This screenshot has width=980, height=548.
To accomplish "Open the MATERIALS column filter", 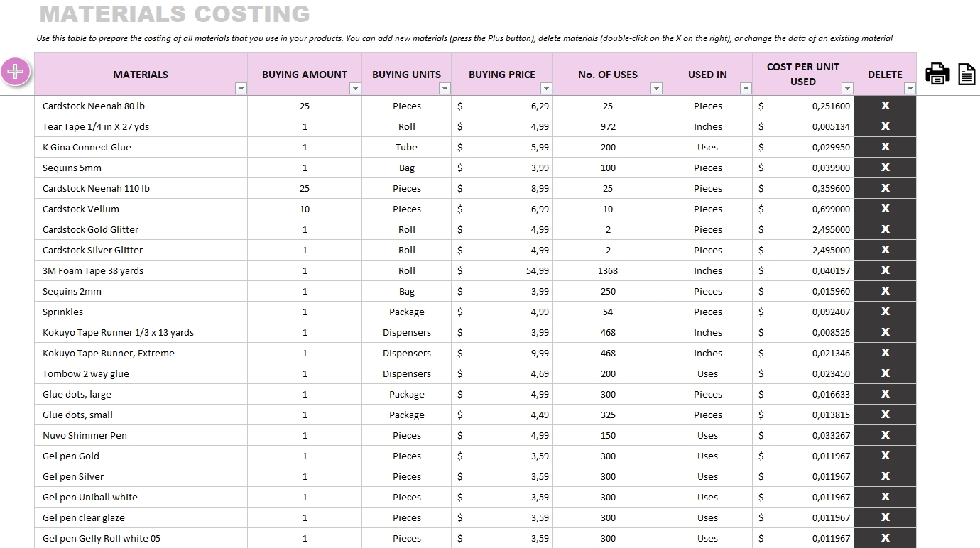I will pyautogui.click(x=241, y=88).
